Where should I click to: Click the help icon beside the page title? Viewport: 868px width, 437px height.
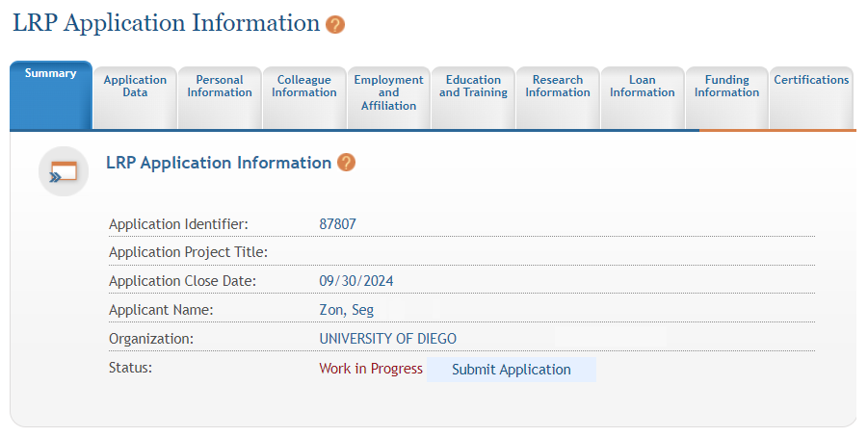pos(335,24)
